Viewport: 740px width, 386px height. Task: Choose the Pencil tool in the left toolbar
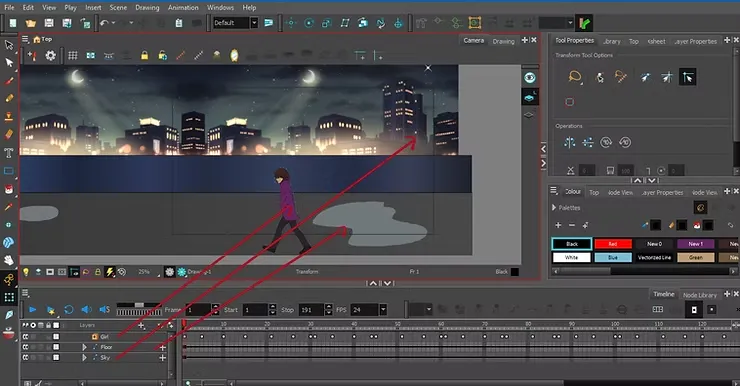click(x=9, y=99)
